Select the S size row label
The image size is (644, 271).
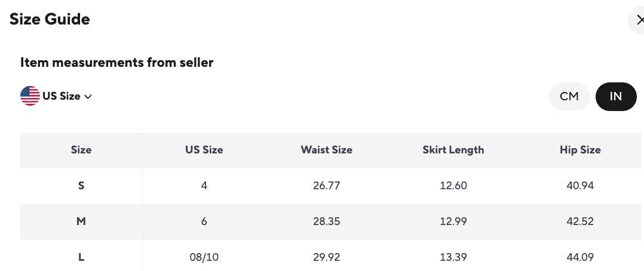click(81, 186)
